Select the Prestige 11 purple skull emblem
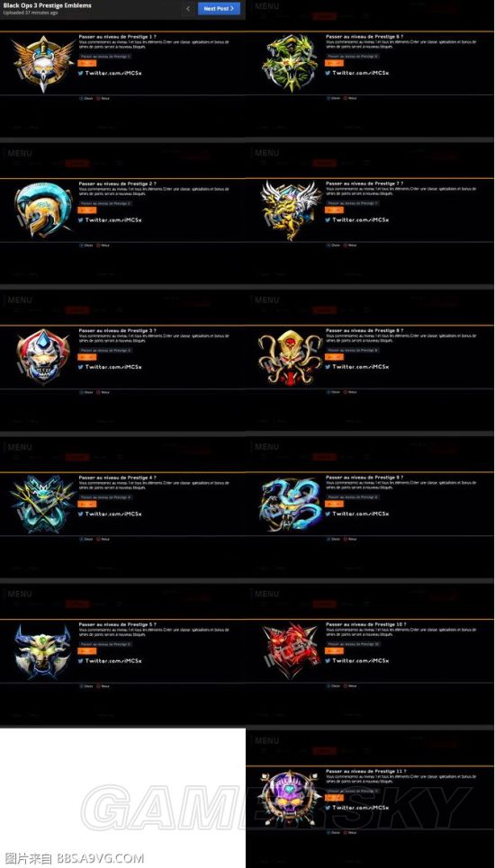495x868 pixels. click(x=291, y=798)
